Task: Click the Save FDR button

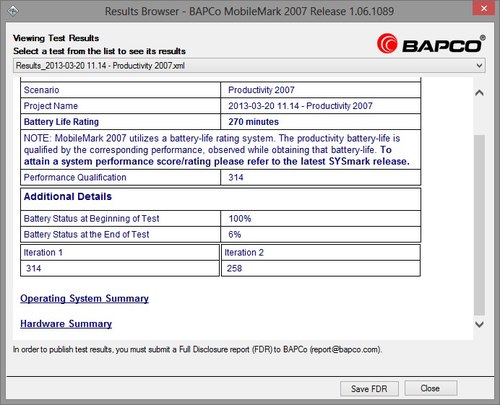Action: click(369, 389)
